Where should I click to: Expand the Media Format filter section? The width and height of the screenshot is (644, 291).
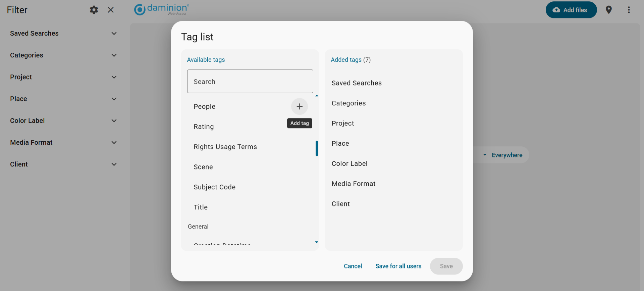coord(114,143)
